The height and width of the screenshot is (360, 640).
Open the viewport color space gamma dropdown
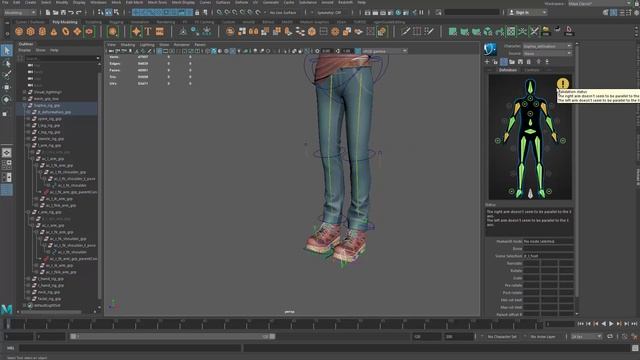384,51
